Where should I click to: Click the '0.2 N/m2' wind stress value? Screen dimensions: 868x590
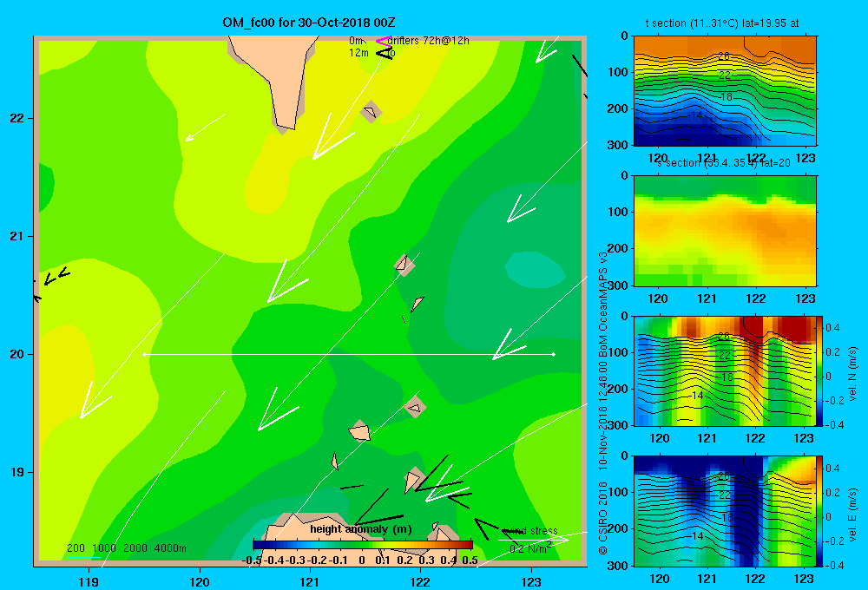point(530,548)
